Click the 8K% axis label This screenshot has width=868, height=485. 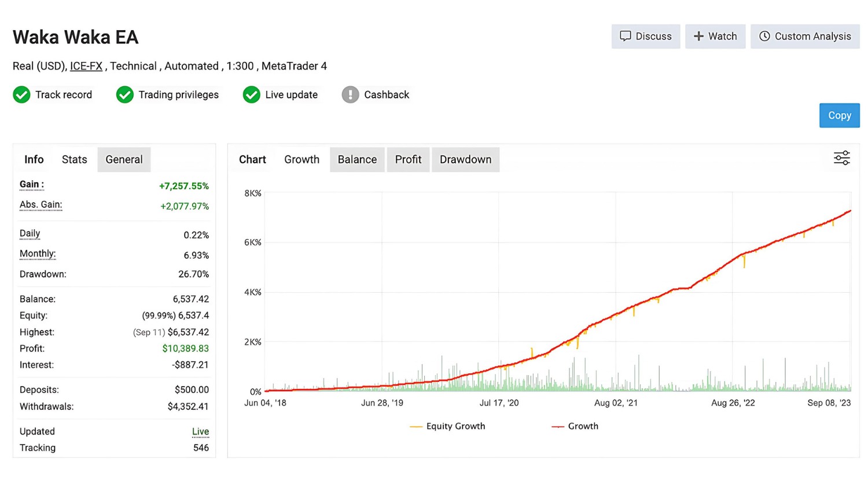(x=253, y=193)
